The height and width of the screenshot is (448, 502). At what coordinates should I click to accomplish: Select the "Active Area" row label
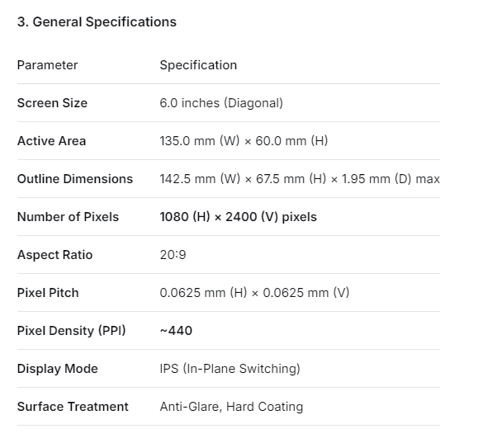(51, 141)
